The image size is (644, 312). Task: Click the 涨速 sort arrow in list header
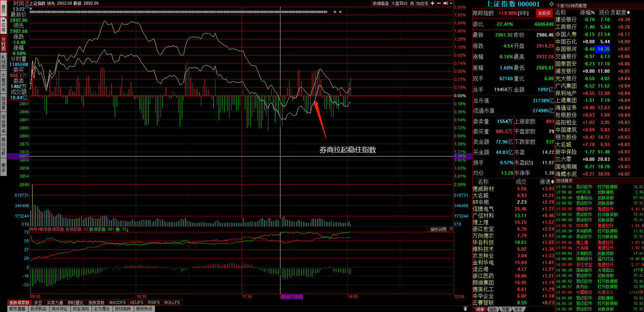(552, 182)
